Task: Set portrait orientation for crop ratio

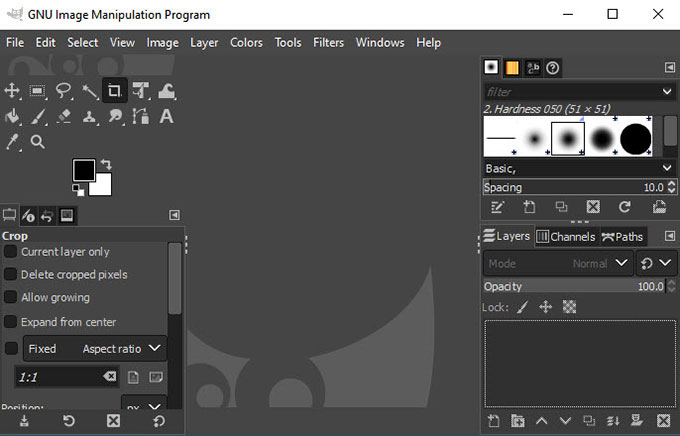Action: click(133, 377)
